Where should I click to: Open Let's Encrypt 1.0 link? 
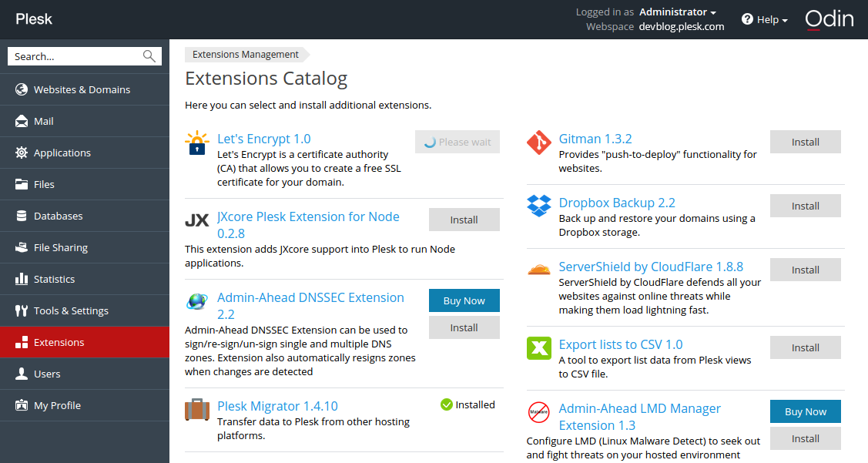263,139
